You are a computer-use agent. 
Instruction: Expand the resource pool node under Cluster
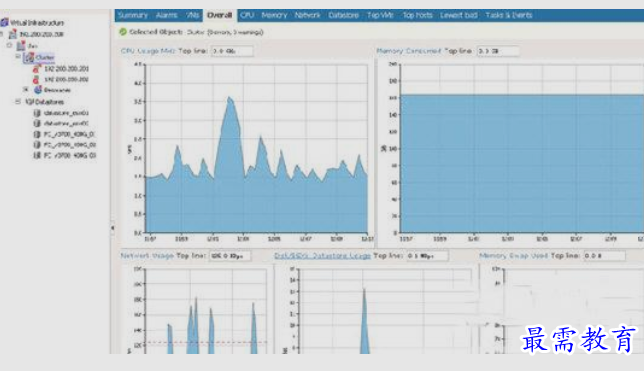pos(26,89)
